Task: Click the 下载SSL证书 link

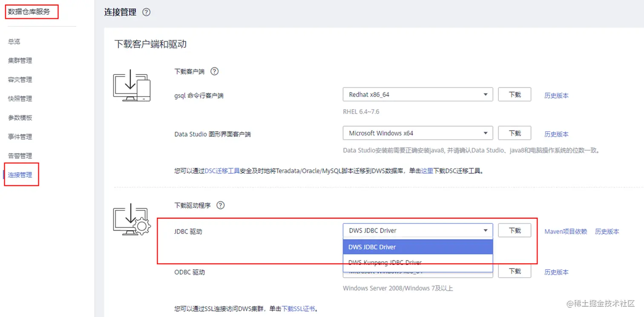Action: click(x=299, y=308)
